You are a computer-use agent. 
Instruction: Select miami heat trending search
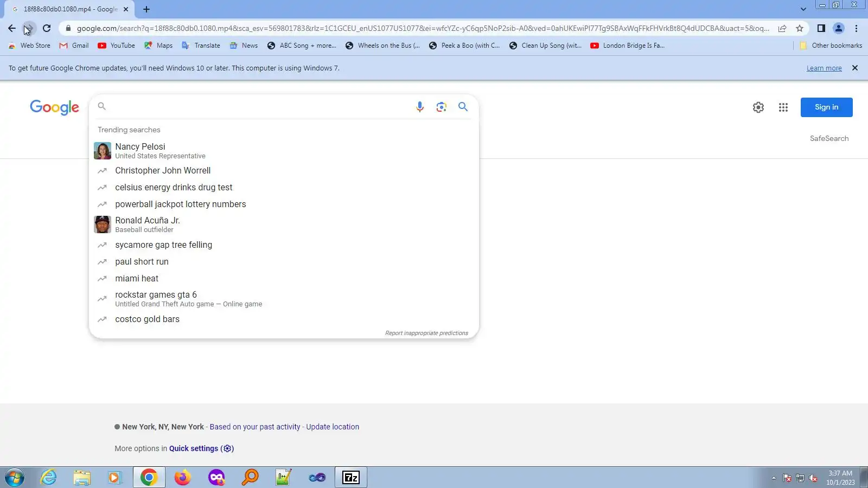tap(284, 279)
